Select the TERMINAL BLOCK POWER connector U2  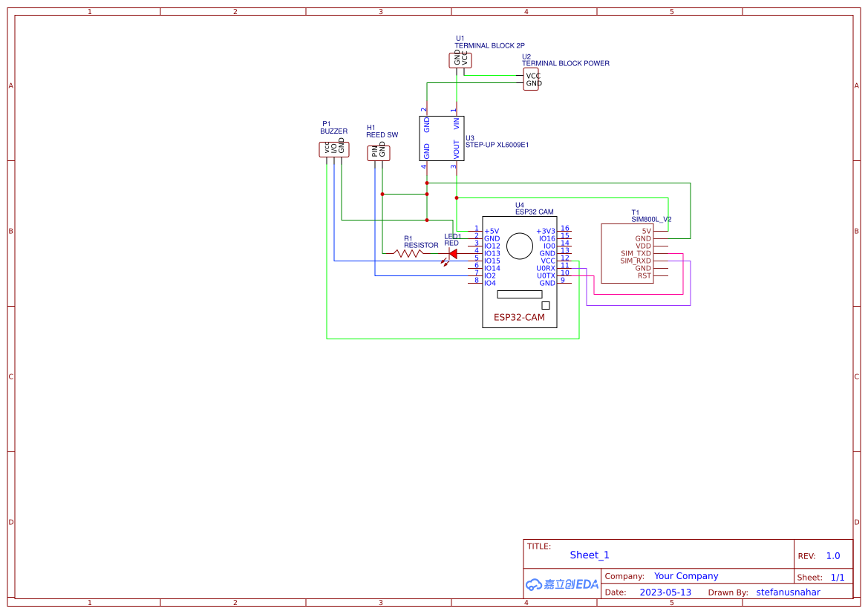pyautogui.click(x=532, y=79)
